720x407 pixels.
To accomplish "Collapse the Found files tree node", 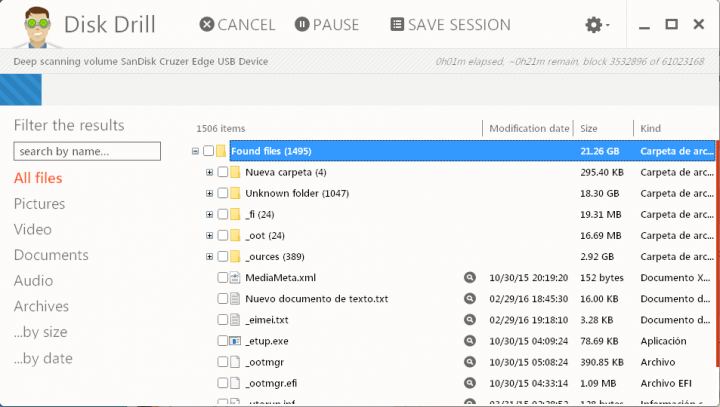I will tap(195, 151).
